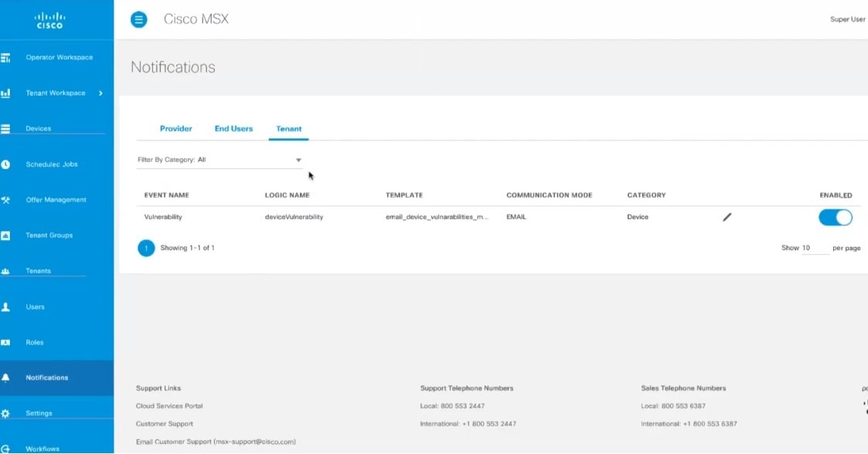The height and width of the screenshot is (454, 868).
Task: Click the EMAIL communication mode cell
Action: (516, 217)
